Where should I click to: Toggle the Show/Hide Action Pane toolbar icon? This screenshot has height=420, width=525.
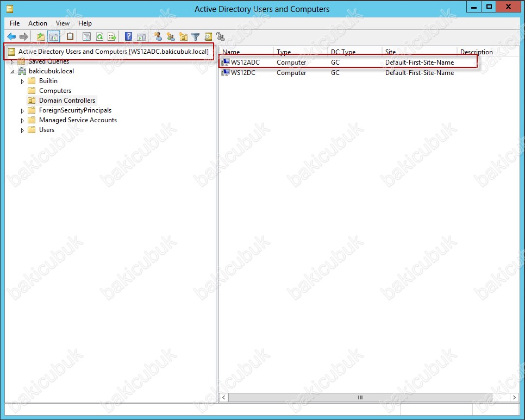tap(141, 36)
